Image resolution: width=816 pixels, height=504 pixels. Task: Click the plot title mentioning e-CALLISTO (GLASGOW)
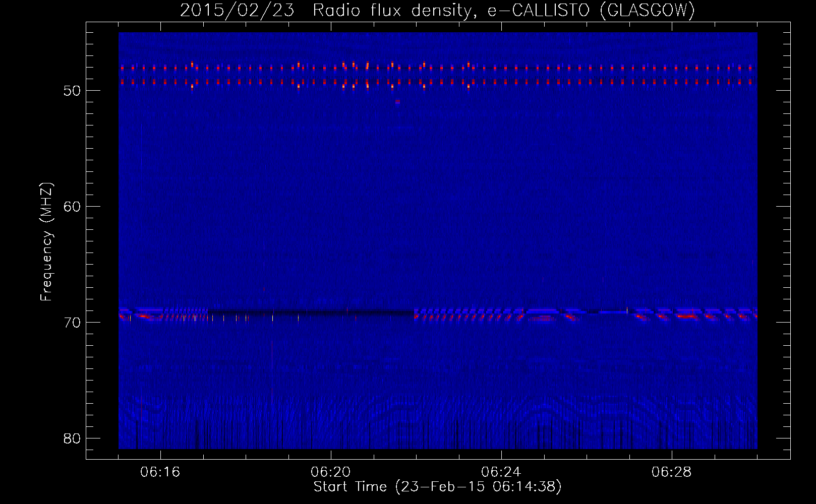click(x=437, y=10)
